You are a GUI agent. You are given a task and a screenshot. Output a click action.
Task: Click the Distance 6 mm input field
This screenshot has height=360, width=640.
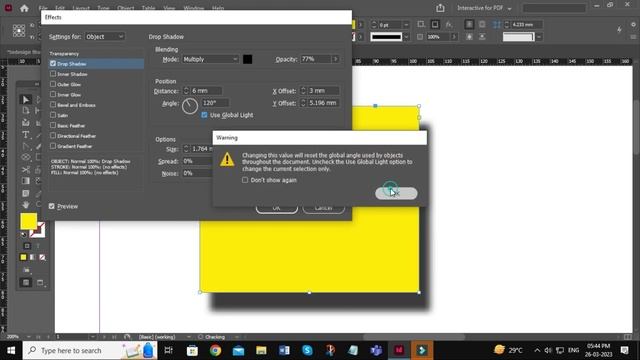coord(206,91)
